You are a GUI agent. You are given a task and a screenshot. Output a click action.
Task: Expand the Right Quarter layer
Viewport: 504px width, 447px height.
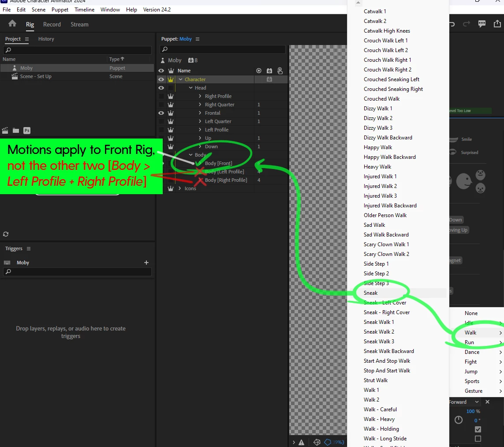pos(200,104)
